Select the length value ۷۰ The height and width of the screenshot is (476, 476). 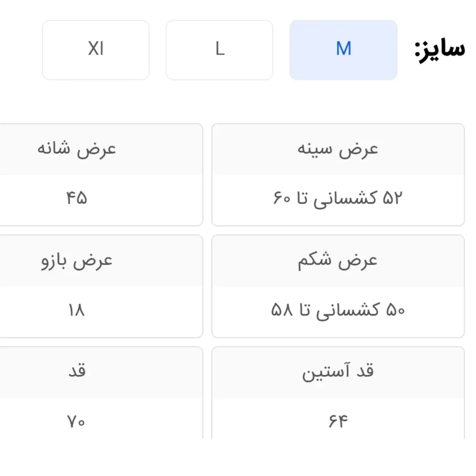77,422
